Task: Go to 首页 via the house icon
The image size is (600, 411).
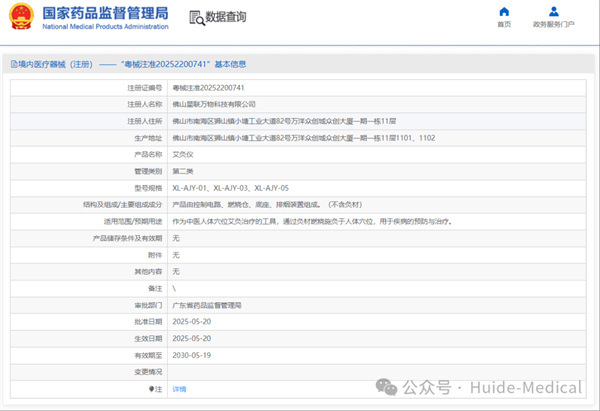Action: coord(504,12)
